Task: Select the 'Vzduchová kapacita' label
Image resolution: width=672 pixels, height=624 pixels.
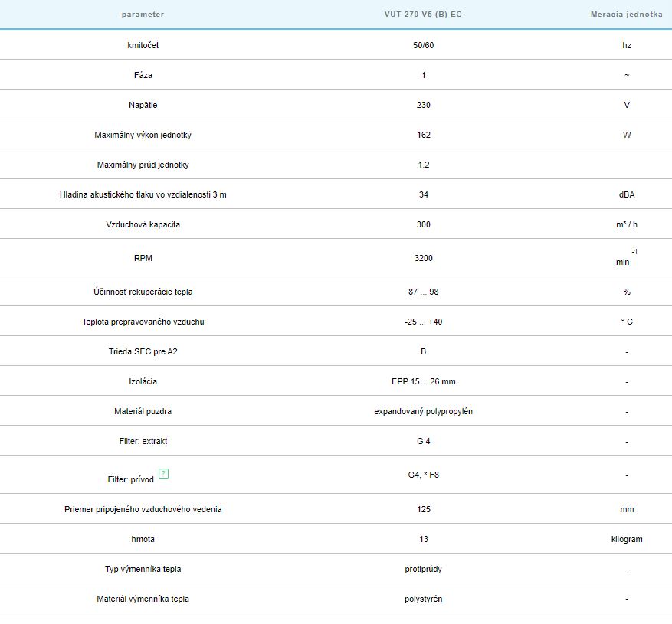Action: click(143, 224)
